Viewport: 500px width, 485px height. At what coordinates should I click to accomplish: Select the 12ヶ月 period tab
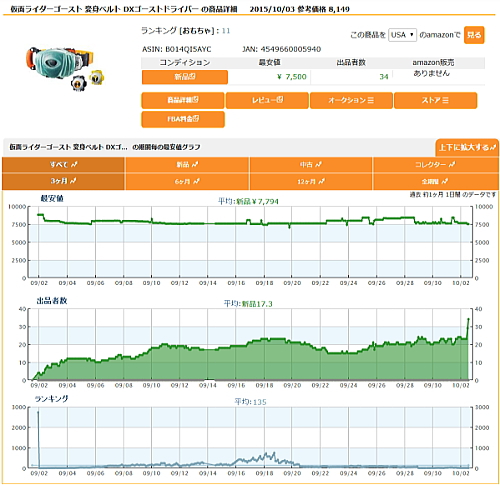pyautogui.click(x=311, y=182)
